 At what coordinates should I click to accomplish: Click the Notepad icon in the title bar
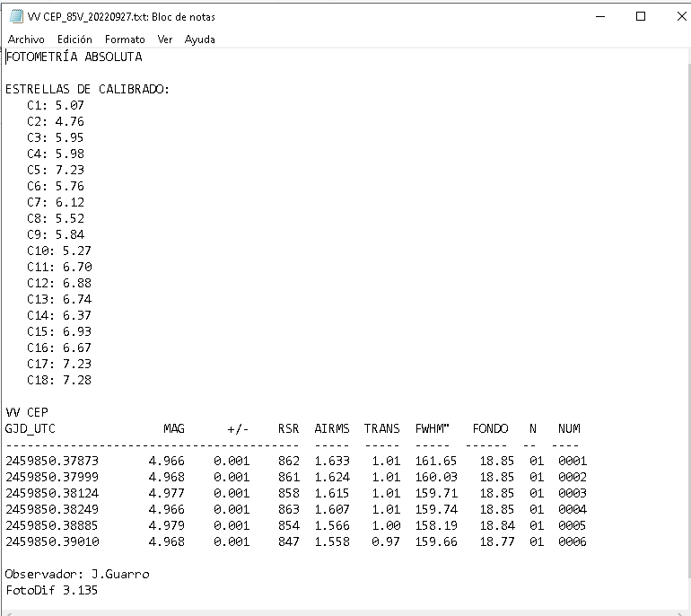click(x=16, y=16)
